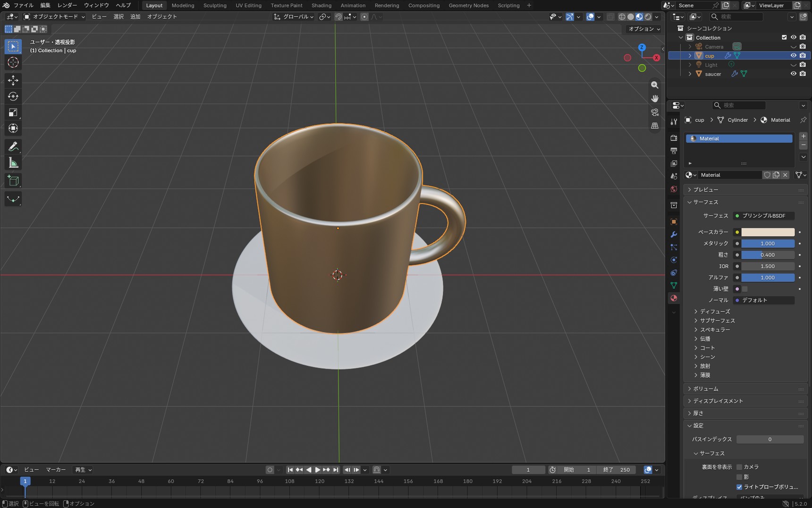812x508 pixels.
Task: Unlink material with the X icon
Action: (785, 175)
